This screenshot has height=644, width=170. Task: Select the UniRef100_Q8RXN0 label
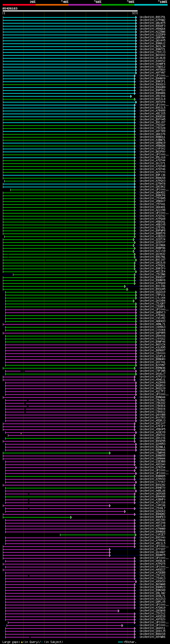pos(152,38)
